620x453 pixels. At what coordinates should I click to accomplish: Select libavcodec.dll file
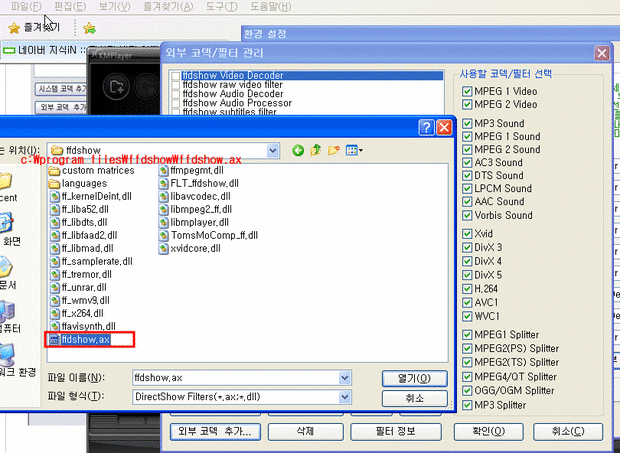tap(195, 196)
